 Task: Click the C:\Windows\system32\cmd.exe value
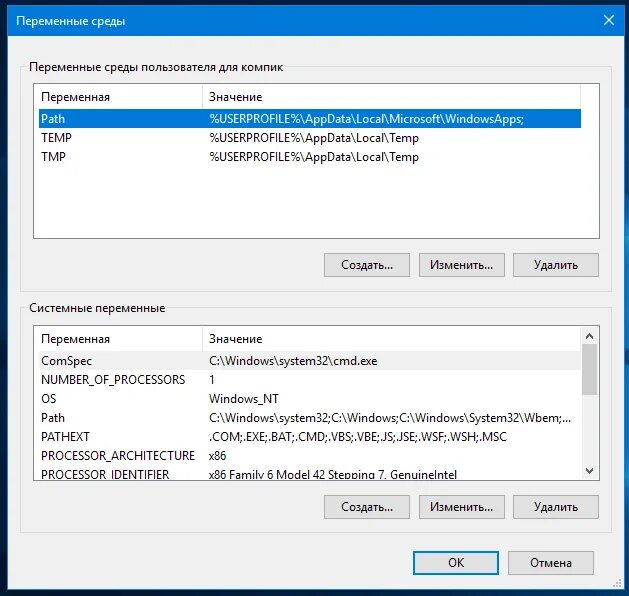point(293,361)
